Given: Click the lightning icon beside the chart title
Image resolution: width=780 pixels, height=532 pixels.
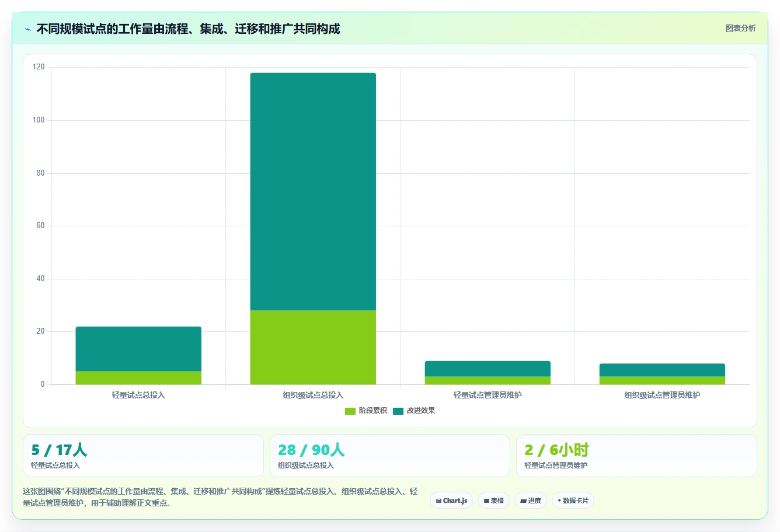Looking at the screenshot, I should (x=27, y=29).
